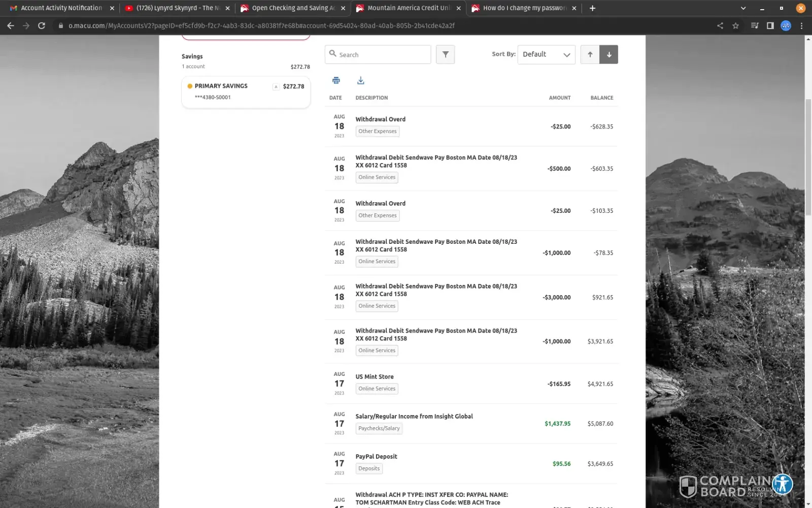Sort ascending with the up arrow

click(x=590, y=54)
